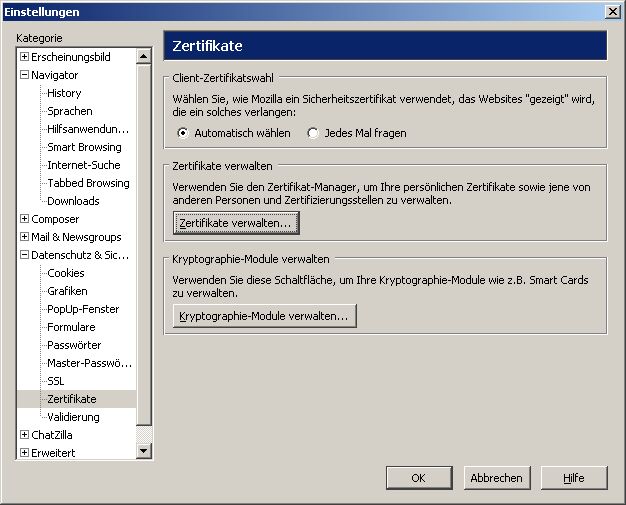
Task: Expand the Erweitert category
Action: (24, 453)
